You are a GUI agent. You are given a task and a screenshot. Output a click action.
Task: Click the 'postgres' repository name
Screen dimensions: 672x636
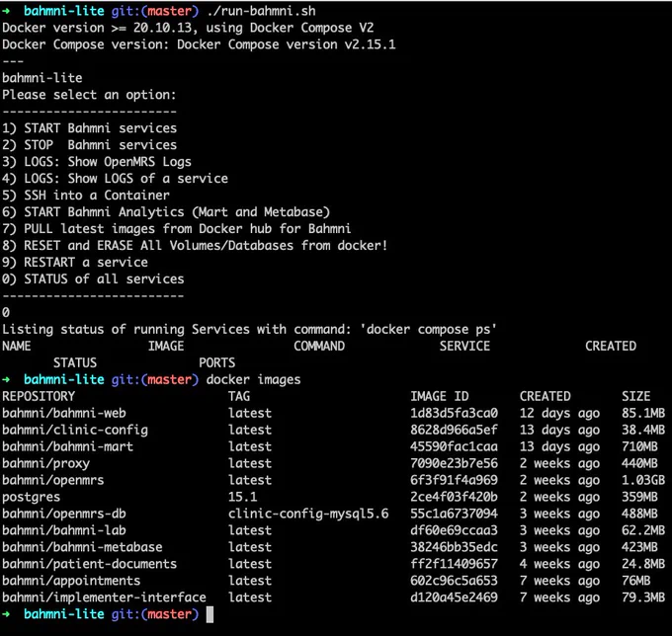pos(31,497)
